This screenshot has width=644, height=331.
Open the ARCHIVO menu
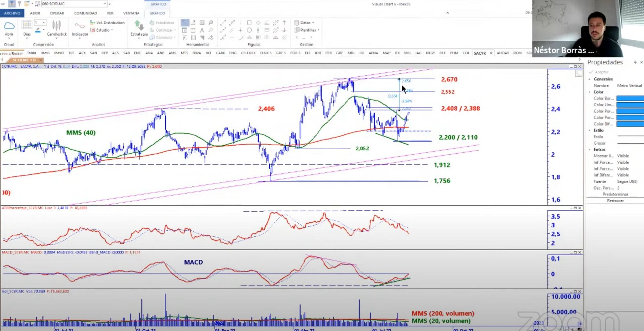pos(12,13)
